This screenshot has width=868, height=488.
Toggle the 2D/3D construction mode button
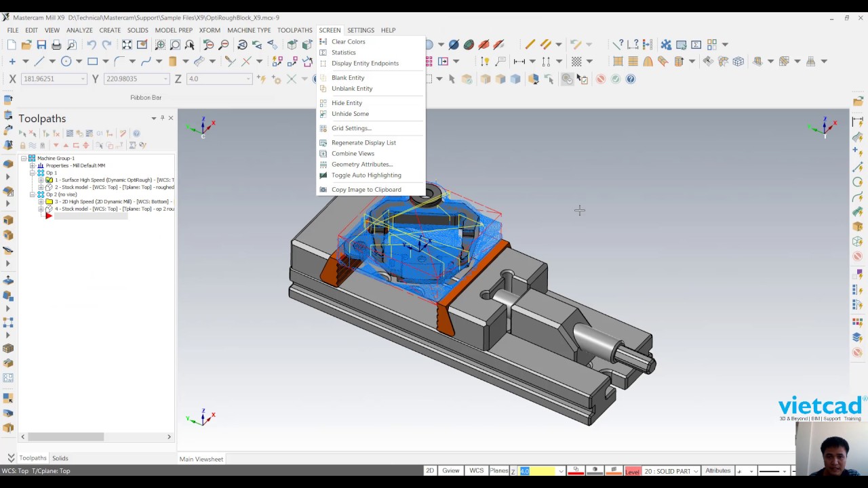(429, 470)
